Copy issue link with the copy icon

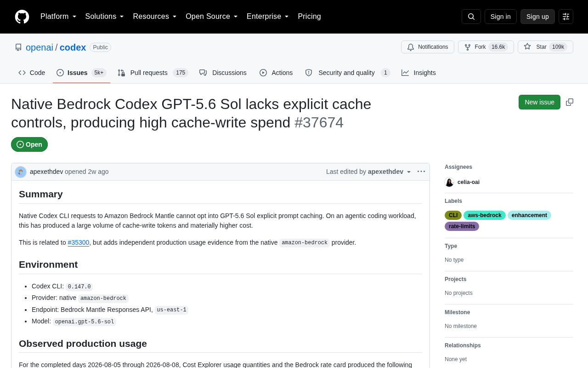pos(570,102)
